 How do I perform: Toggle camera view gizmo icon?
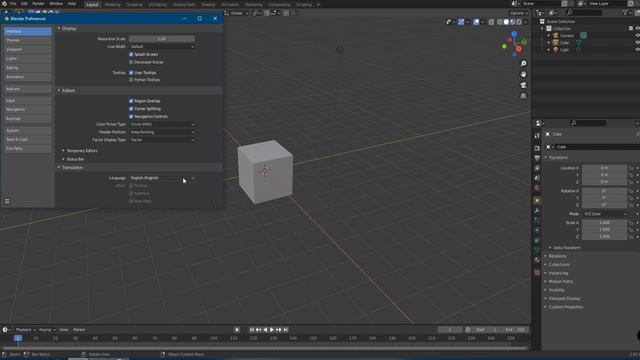point(523,85)
